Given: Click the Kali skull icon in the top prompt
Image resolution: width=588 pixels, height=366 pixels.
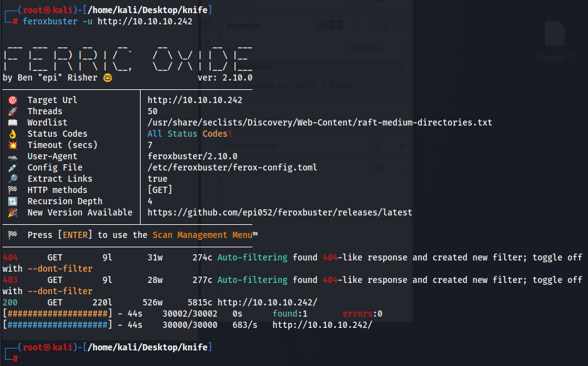Looking at the screenshot, I should point(47,10).
